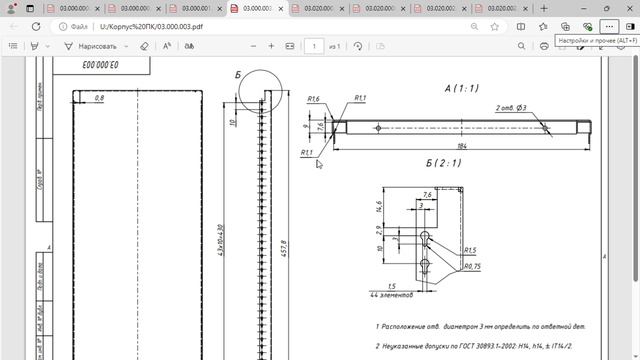This screenshot has width=640, height=360.
Task: Toggle the Edge sidebar
Action: point(630,27)
